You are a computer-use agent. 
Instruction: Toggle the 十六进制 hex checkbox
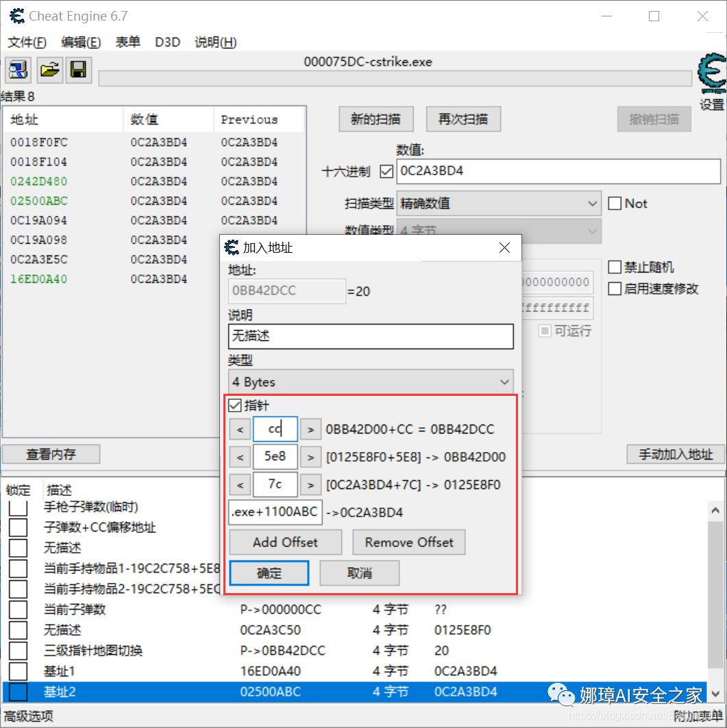pos(386,172)
